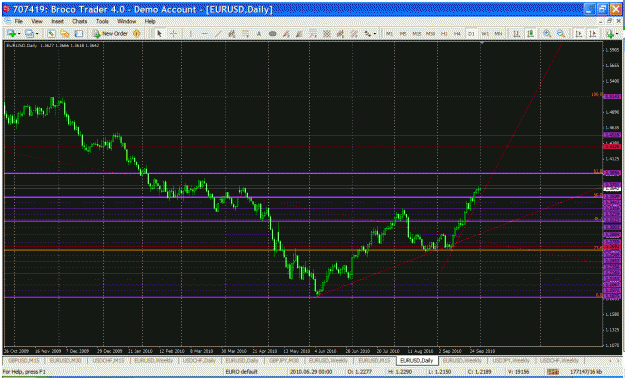The image size is (625, 378).
Task: Expand the New Chart dropdown arrow
Action: click(x=19, y=34)
